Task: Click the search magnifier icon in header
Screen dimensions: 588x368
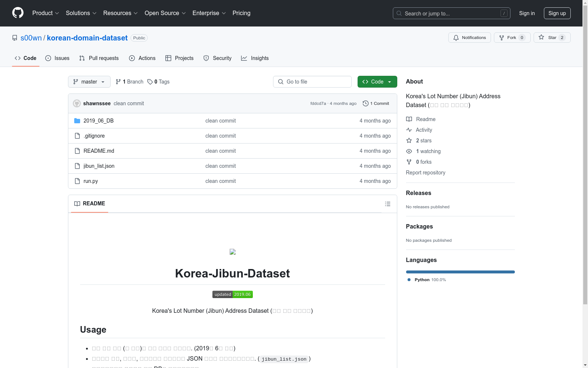Action: click(x=399, y=13)
